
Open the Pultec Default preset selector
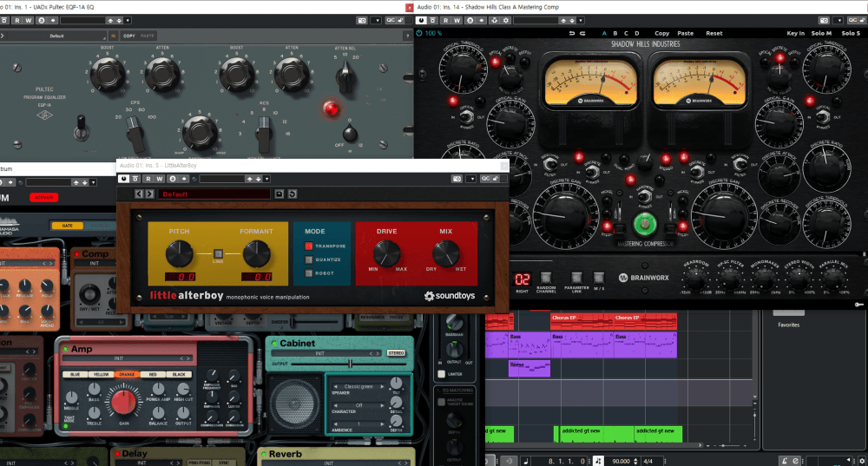pyautogui.click(x=56, y=36)
